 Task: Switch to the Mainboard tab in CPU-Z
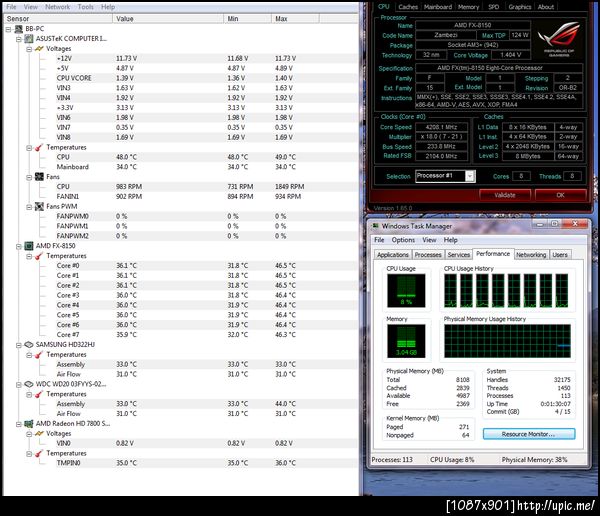click(437, 7)
